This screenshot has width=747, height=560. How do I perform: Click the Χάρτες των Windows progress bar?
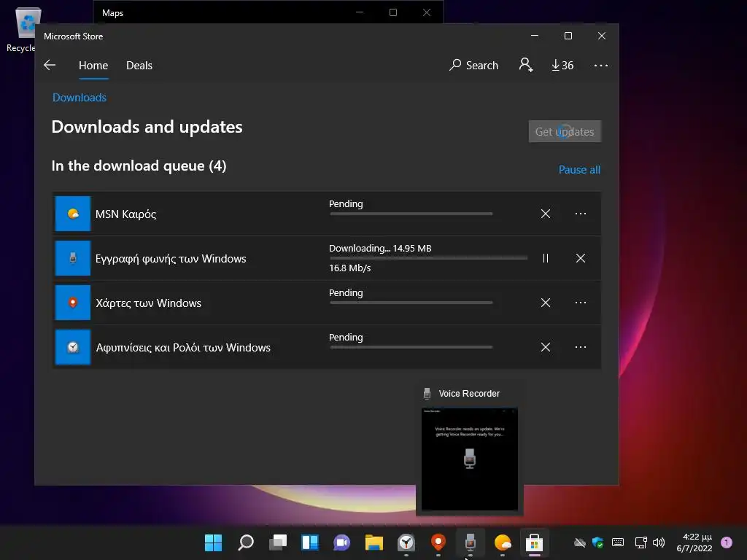coord(411,303)
